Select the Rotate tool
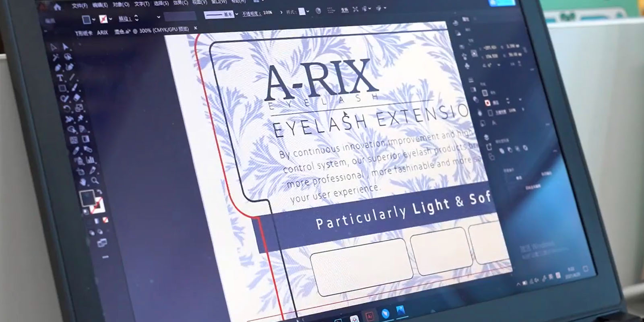Image resolution: width=644 pixels, height=322 pixels. coord(66,108)
